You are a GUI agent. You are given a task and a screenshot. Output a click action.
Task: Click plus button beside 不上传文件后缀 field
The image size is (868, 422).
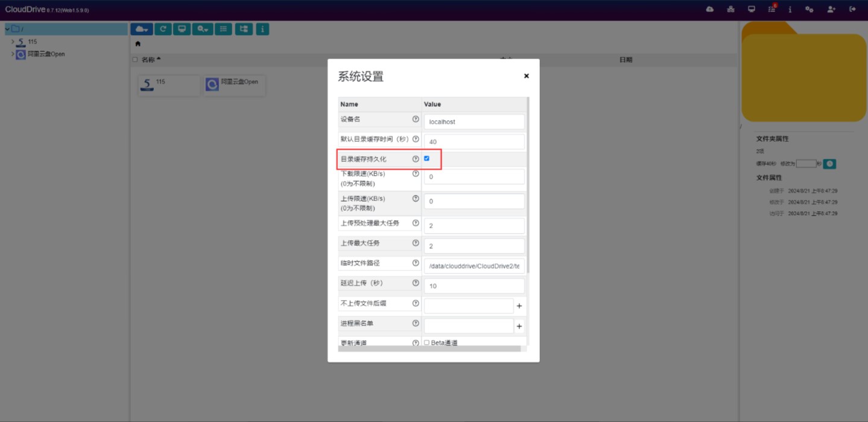519,306
